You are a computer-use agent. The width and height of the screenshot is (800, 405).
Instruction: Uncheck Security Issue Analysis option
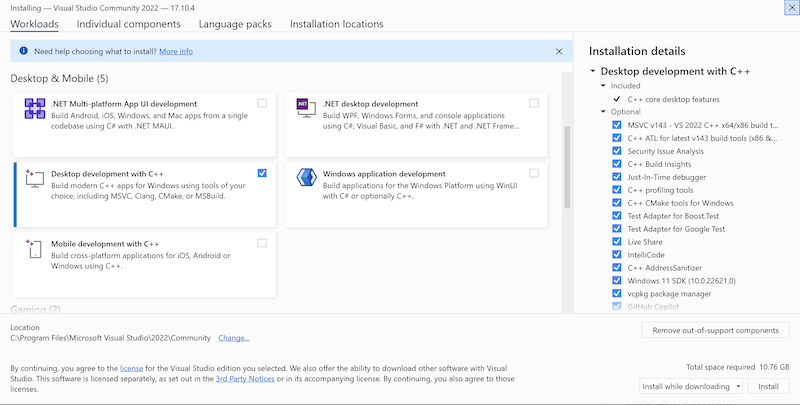tap(616, 151)
